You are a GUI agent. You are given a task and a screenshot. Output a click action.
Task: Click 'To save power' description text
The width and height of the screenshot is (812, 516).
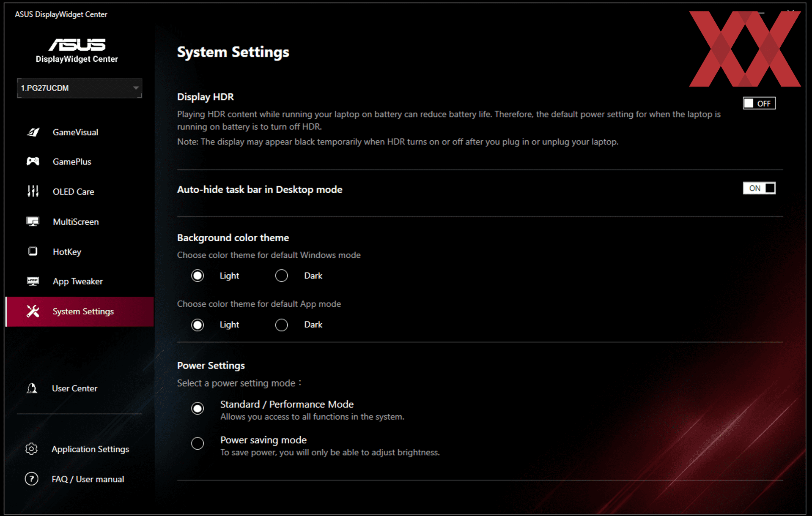[330, 452]
